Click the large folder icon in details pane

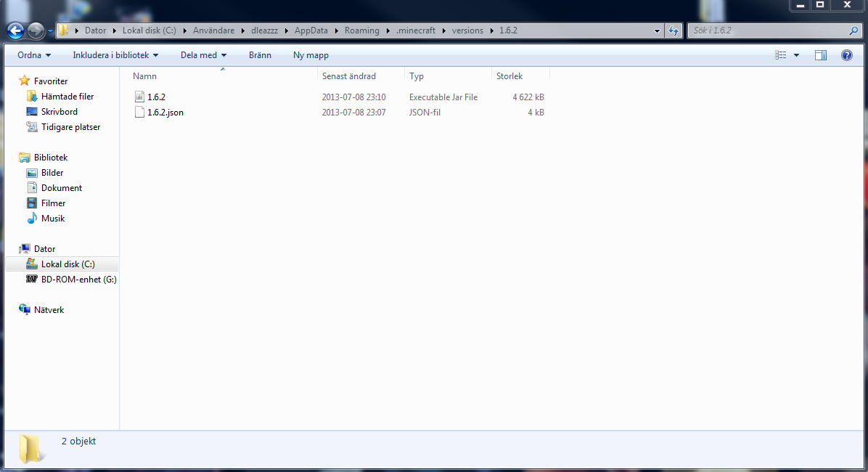coord(30,449)
